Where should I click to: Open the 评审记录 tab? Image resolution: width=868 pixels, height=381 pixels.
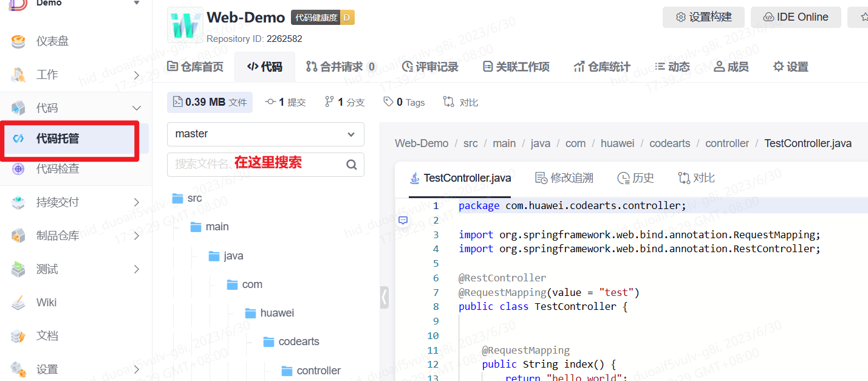(x=430, y=67)
